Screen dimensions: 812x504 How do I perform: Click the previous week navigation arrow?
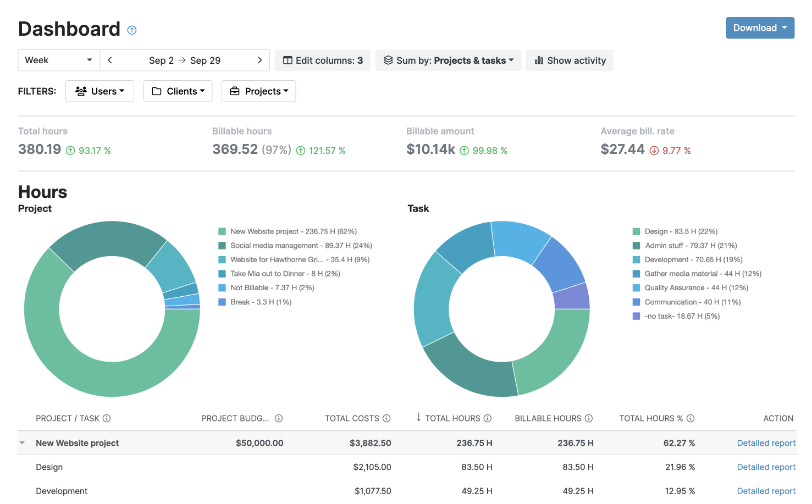pyautogui.click(x=109, y=60)
